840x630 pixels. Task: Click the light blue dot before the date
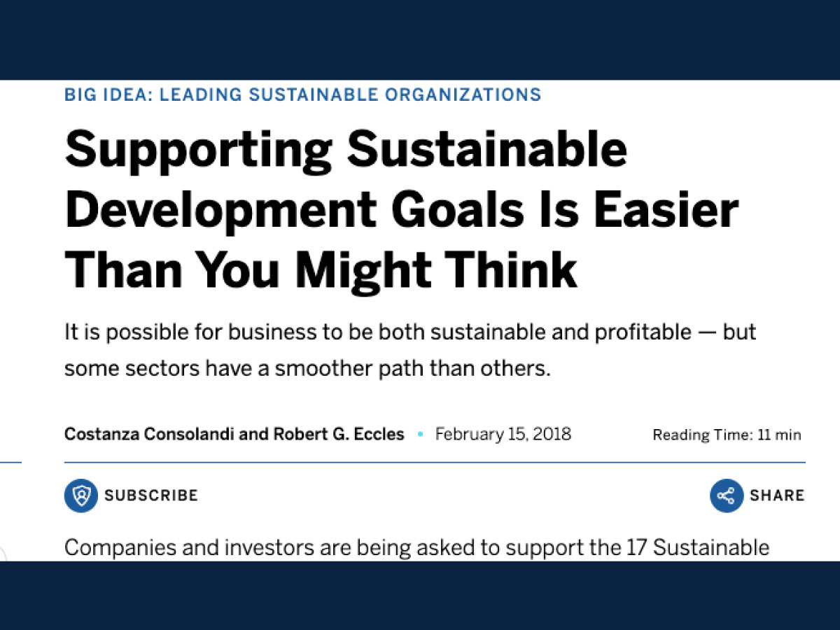[x=420, y=435]
